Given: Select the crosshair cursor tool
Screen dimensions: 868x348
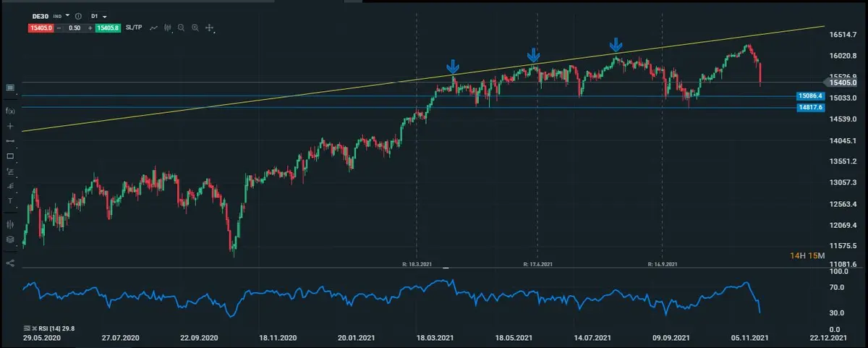Looking at the screenshot, I should point(209,28).
